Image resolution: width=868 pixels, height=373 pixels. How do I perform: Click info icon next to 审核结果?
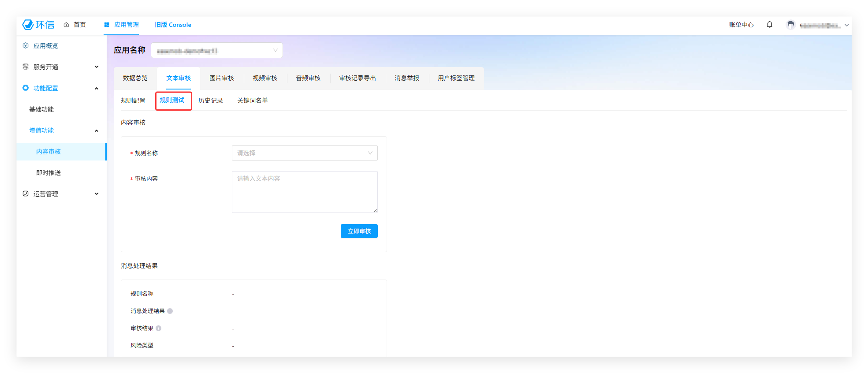tap(159, 328)
